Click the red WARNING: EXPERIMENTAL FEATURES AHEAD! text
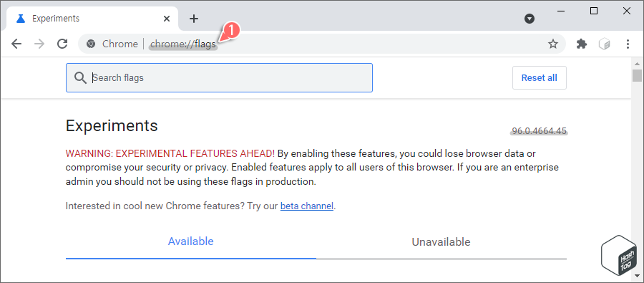This screenshot has height=283, width=644. [170, 154]
